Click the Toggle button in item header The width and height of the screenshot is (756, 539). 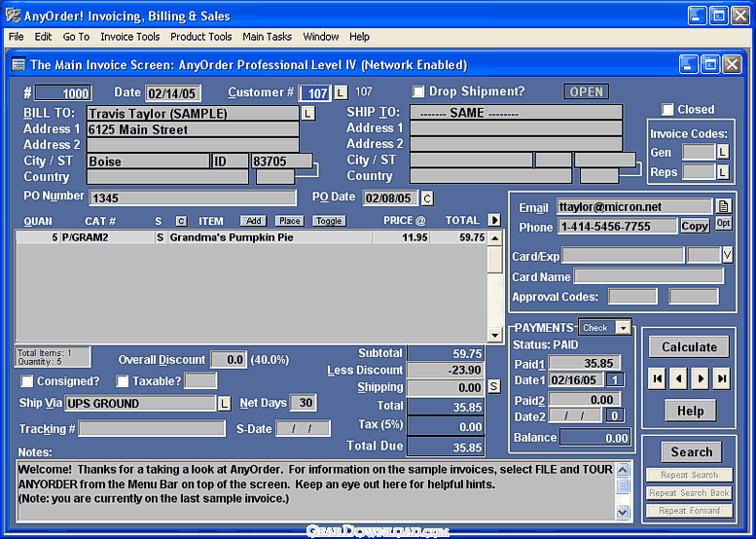pos(329,221)
